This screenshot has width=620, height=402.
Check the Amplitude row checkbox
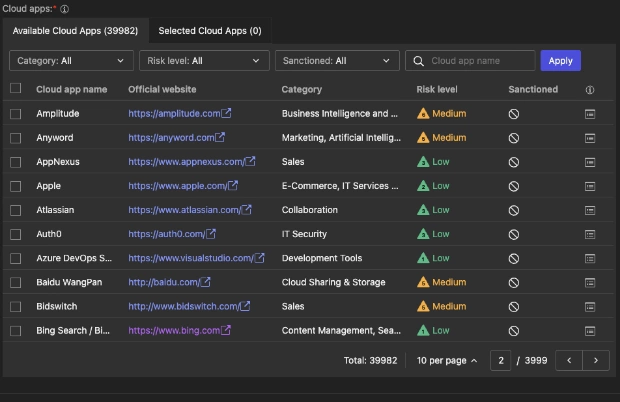point(15,114)
